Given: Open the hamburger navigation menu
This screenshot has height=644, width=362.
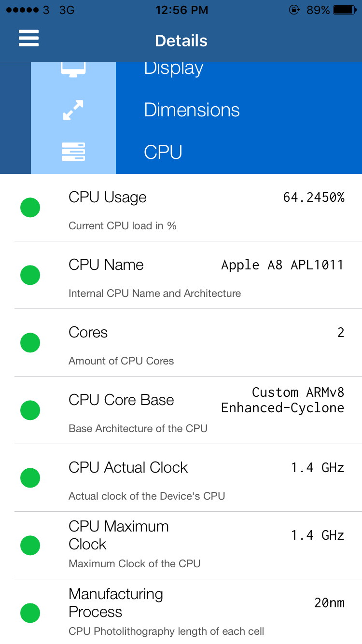Looking at the screenshot, I should (28, 38).
